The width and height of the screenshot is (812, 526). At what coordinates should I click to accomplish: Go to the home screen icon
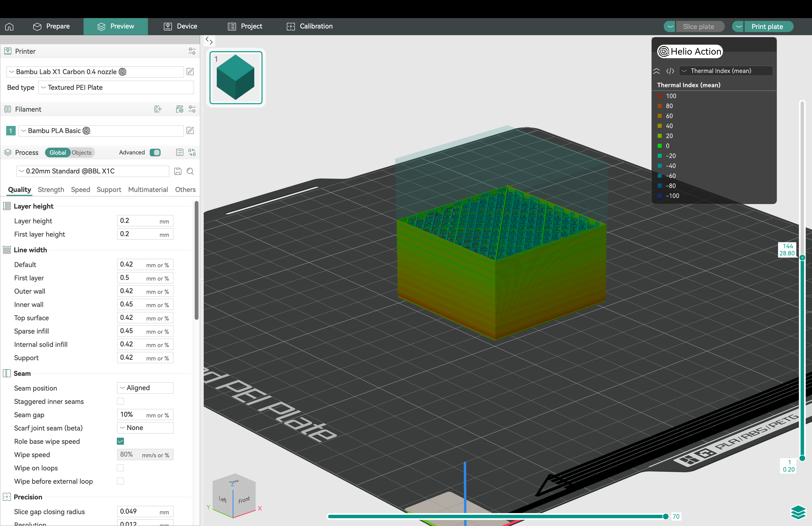pyautogui.click(x=9, y=27)
